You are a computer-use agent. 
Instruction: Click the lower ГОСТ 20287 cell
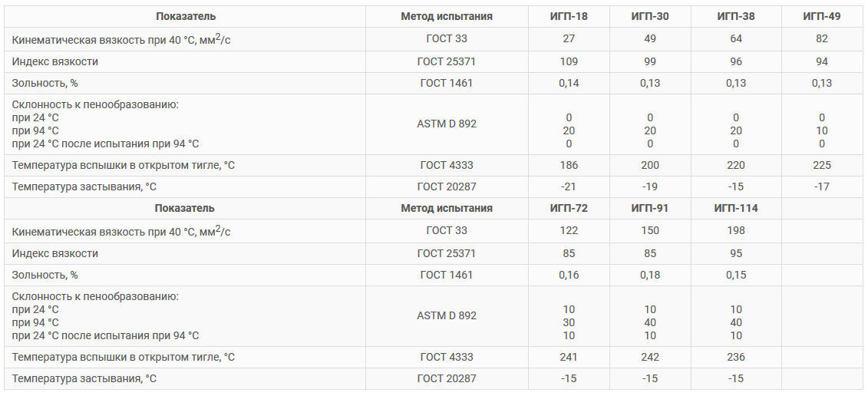pos(447,379)
